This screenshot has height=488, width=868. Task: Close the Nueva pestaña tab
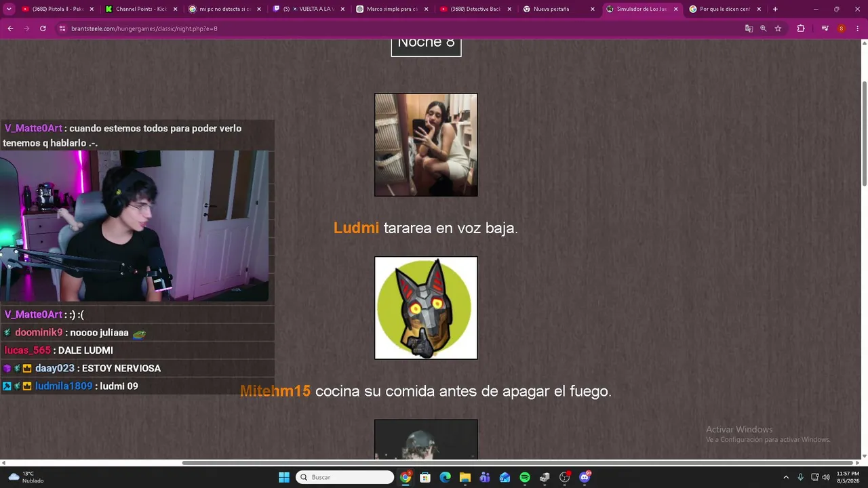tap(592, 9)
